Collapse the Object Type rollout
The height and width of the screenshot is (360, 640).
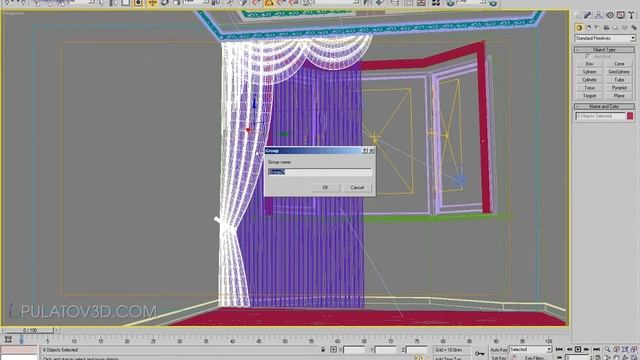(604, 50)
